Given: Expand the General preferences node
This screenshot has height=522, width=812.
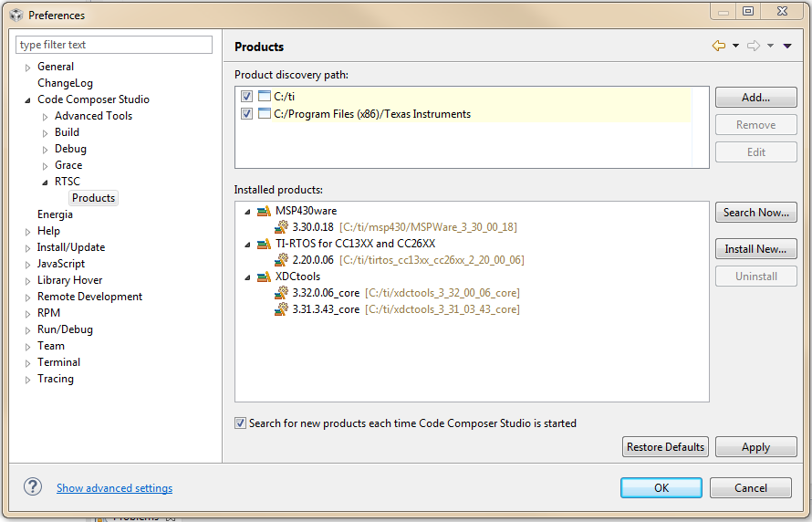Looking at the screenshot, I should (x=28, y=68).
